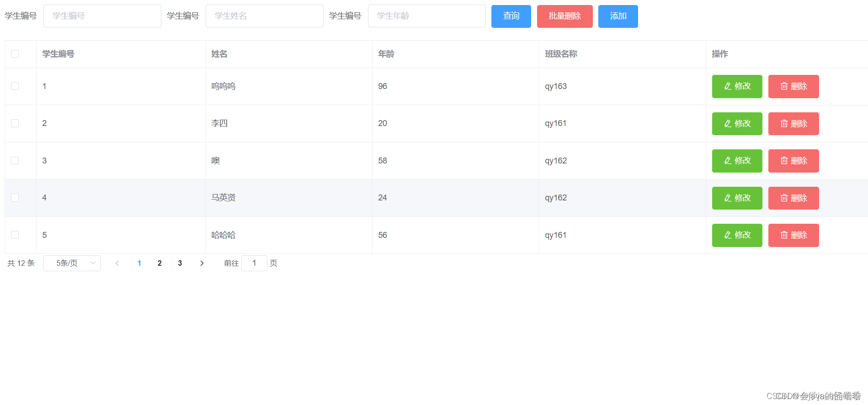Click 修改 edit button for student 3
The height and width of the screenshot is (405, 868).
click(x=737, y=161)
